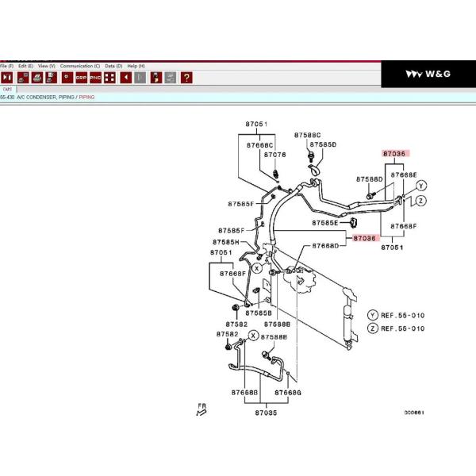Screen dimensions: 476x476
Task: Open the View menu
Action: 47,66
